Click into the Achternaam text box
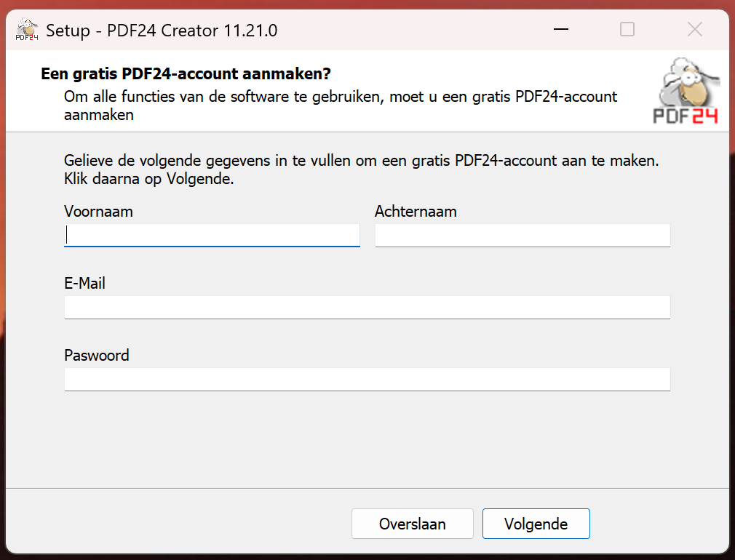 522,235
